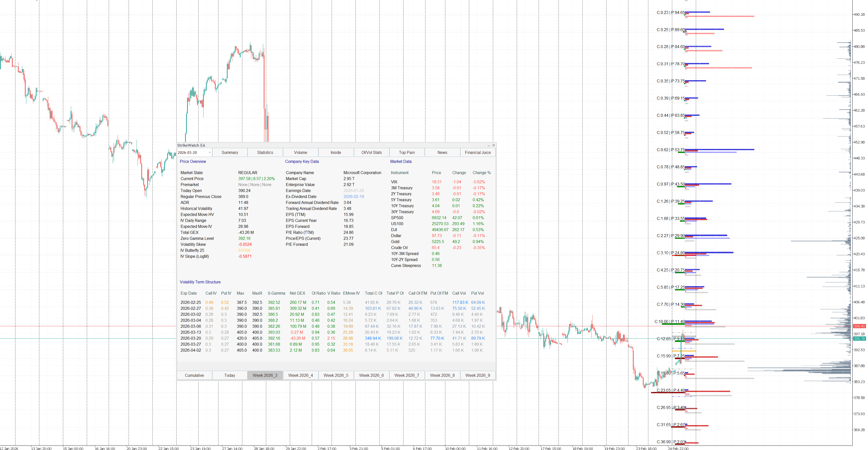The image size is (868, 450).
Task: Open the Inside tab
Action: [x=336, y=152]
